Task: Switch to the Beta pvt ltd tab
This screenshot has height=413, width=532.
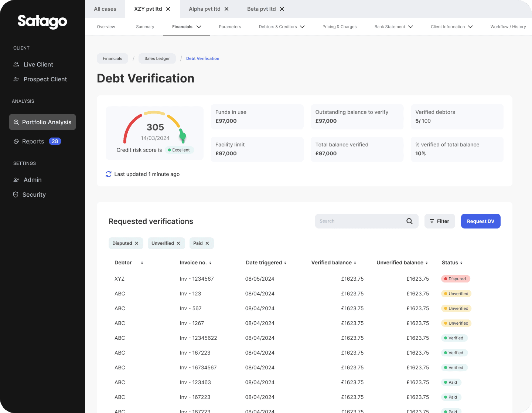Action: (261, 9)
